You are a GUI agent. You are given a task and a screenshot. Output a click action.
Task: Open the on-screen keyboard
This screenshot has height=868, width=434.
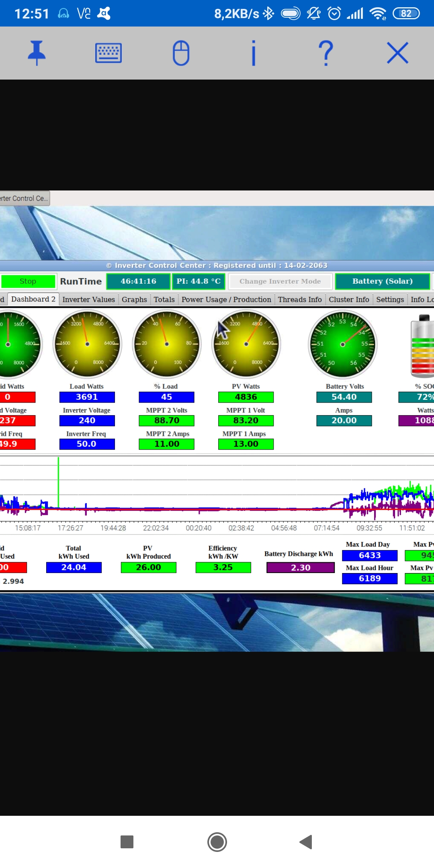pos(108,53)
